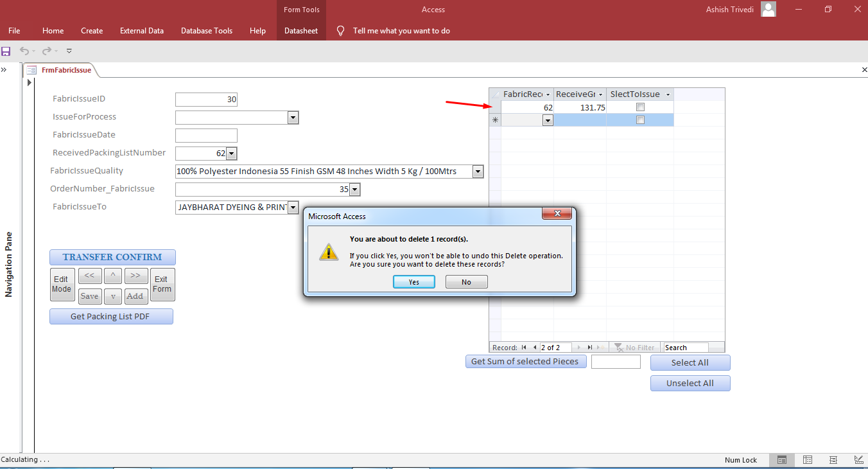Open the Database Tools ribbon tab
868x469 pixels.
[x=207, y=30]
